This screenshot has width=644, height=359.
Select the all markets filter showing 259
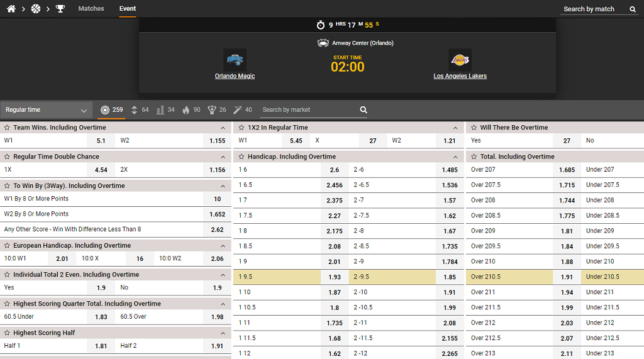[111, 109]
